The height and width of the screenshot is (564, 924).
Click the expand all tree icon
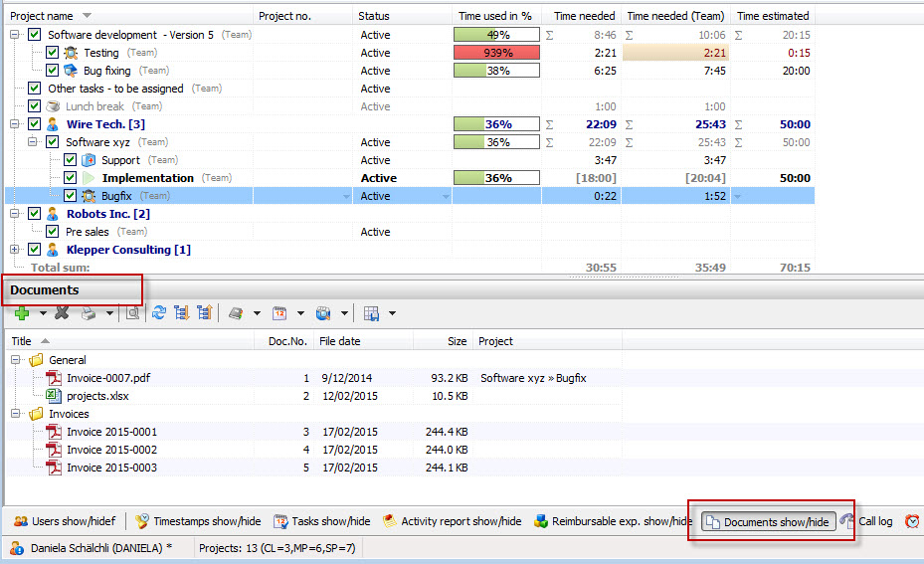pos(181,313)
